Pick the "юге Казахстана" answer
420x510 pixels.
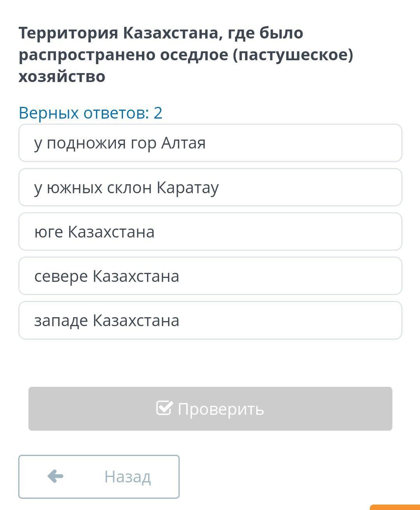210,232
